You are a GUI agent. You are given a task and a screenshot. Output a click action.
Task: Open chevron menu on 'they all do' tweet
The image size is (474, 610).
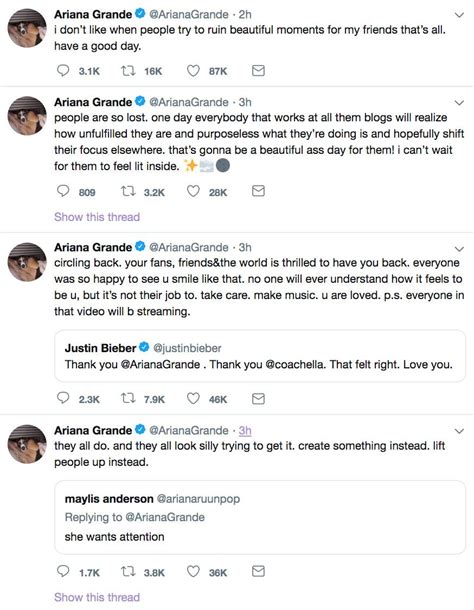point(459,431)
